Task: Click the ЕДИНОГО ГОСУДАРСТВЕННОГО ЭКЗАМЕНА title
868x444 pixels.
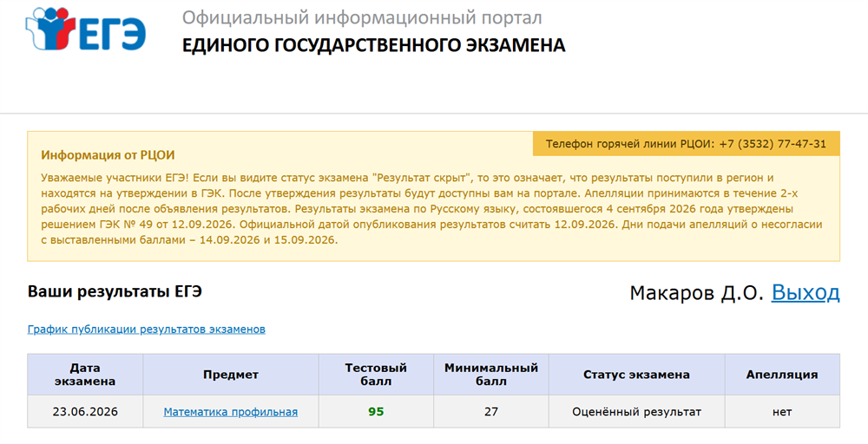Action: [x=373, y=45]
